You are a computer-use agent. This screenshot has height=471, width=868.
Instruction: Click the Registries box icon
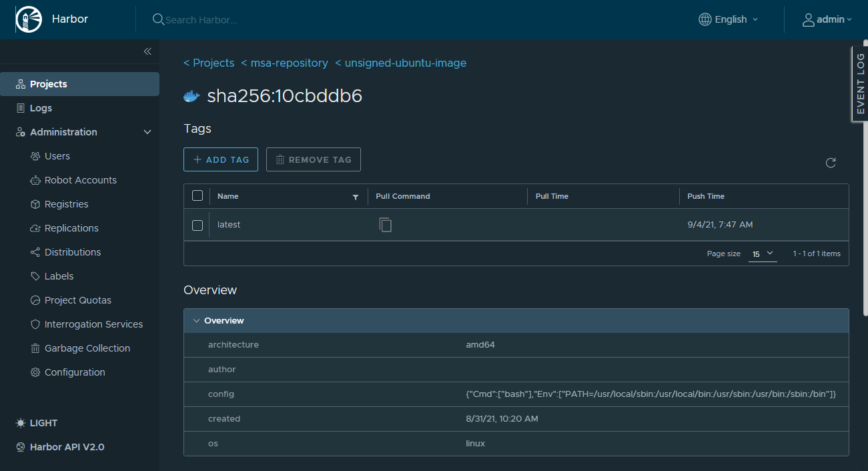coord(35,204)
